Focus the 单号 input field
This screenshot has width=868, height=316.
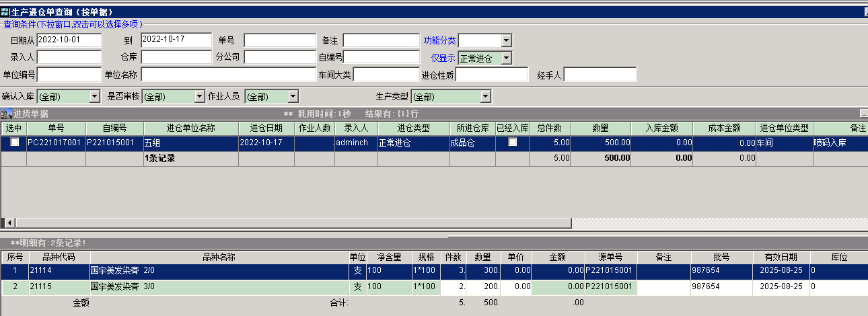[x=279, y=40]
